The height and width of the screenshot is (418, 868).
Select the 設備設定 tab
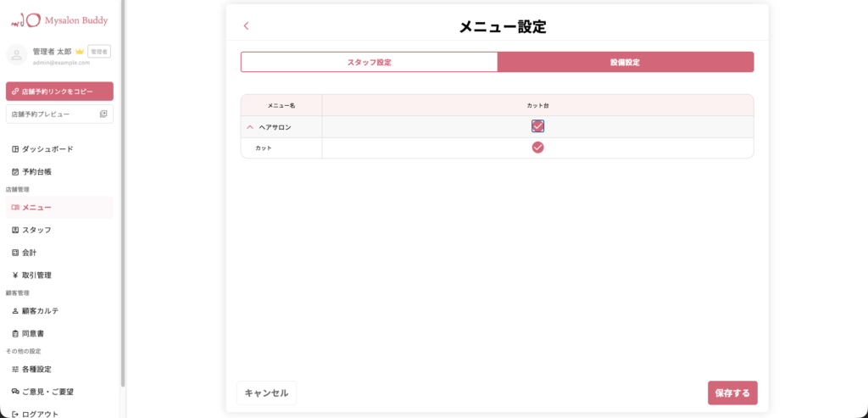coord(625,62)
